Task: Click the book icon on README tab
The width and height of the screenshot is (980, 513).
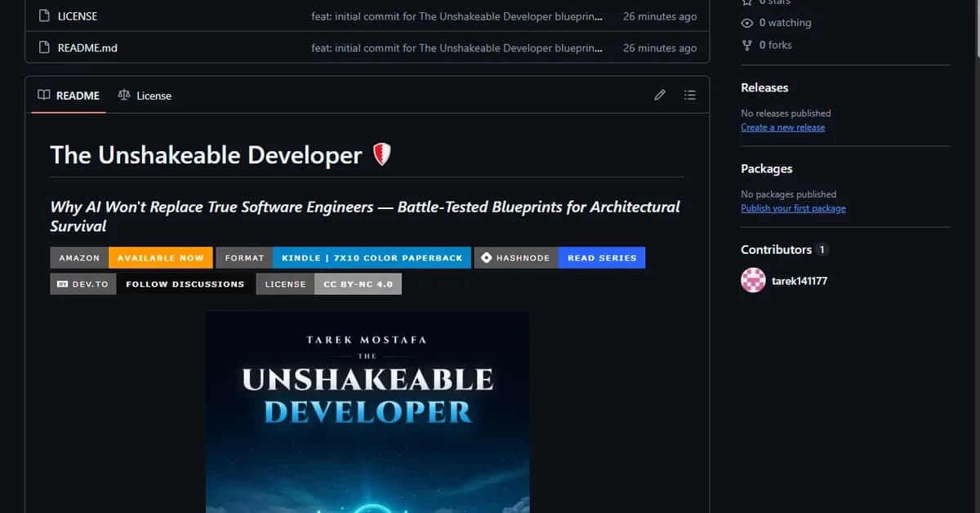Action: point(44,96)
